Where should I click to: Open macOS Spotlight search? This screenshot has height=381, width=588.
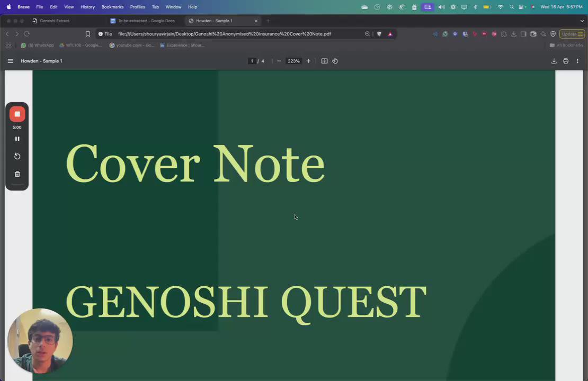pos(512,7)
